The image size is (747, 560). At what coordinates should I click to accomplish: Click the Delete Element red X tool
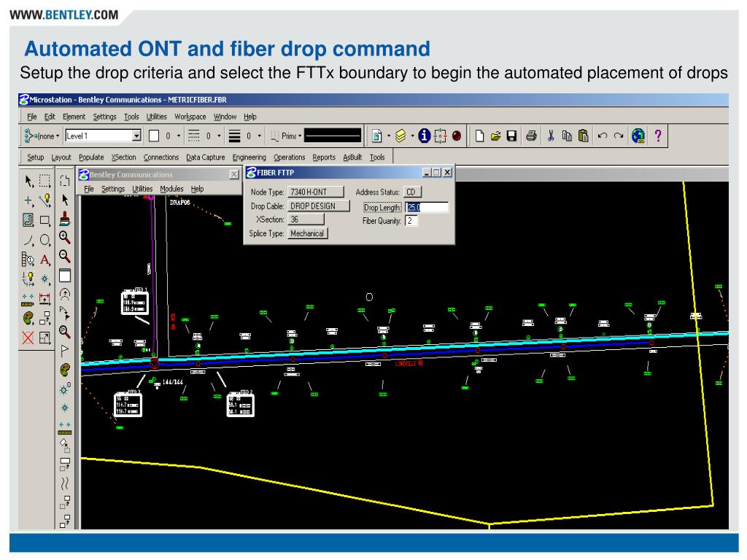tap(28, 338)
